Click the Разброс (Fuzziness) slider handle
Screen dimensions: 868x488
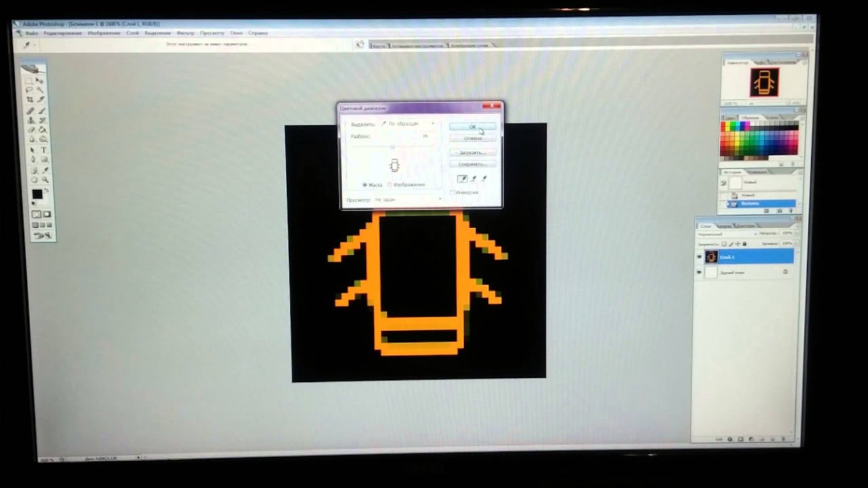tap(392, 146)
